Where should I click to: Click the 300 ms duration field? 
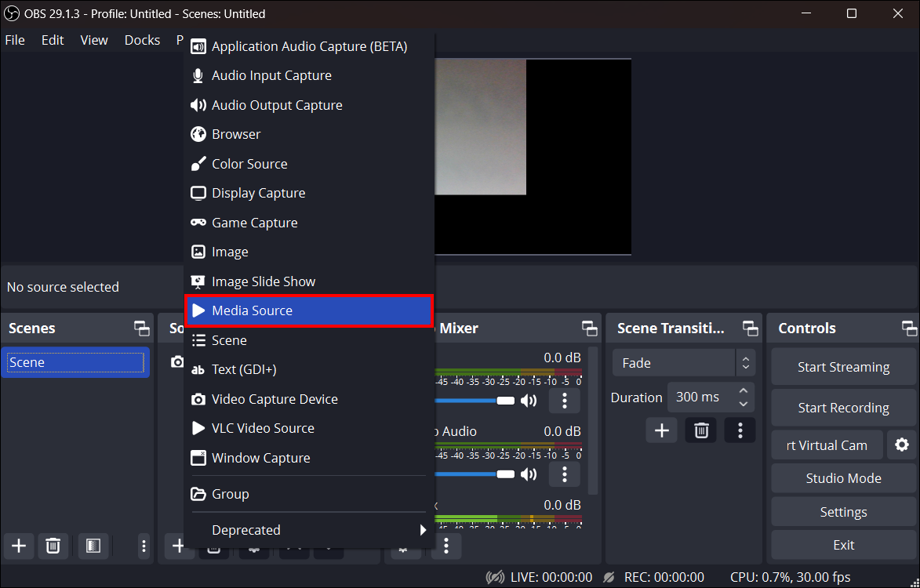pyautogui.click(x=701, y=397)
